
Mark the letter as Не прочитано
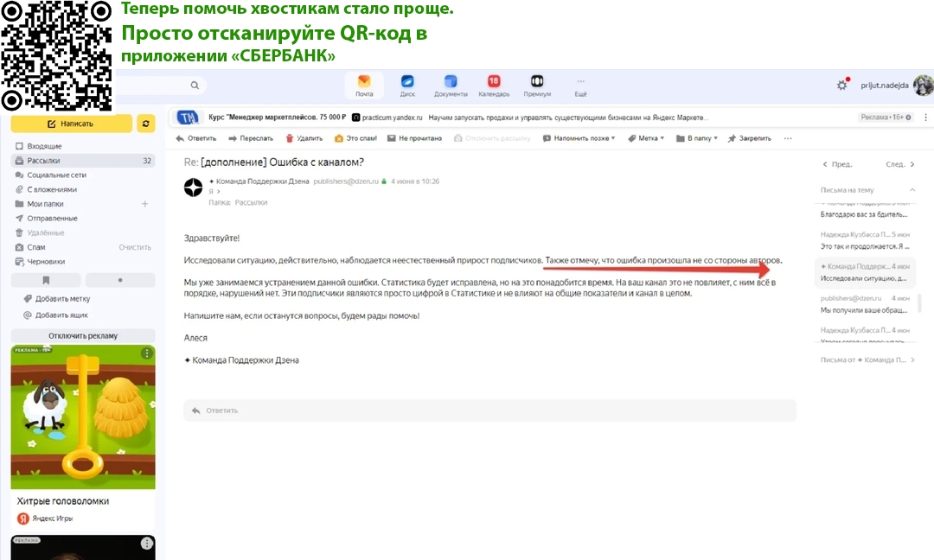point(414,138)
